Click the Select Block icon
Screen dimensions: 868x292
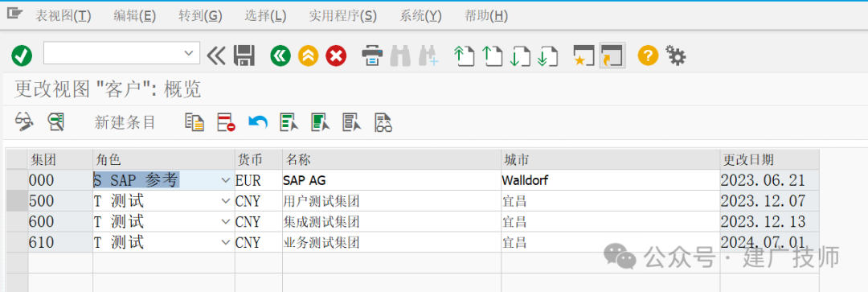[x=321, y=122]
